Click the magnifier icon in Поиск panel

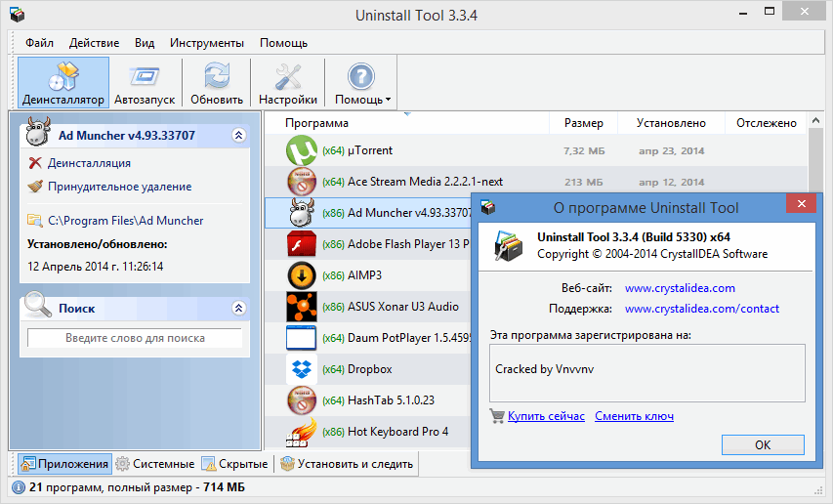(37, 305)
